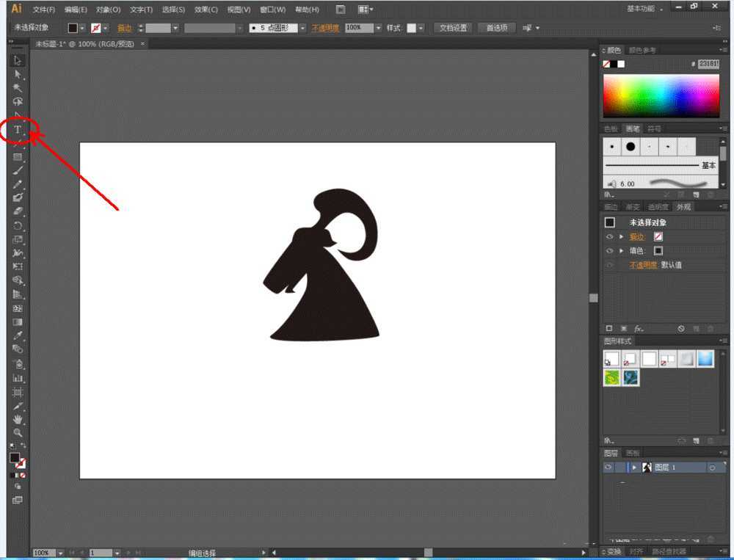Click the 首选项 button
Viewport: 734px width, 560px height.
497,27
